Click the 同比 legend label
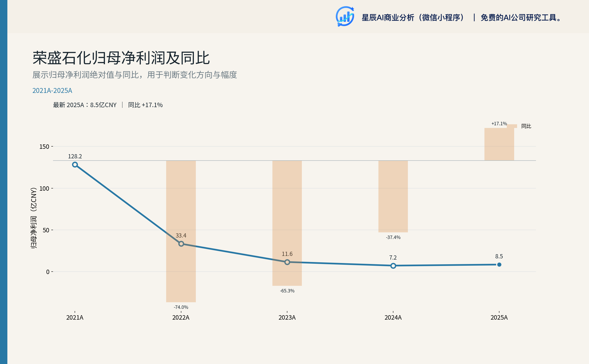Screen dimensions: 589x364 pos(526,126)
